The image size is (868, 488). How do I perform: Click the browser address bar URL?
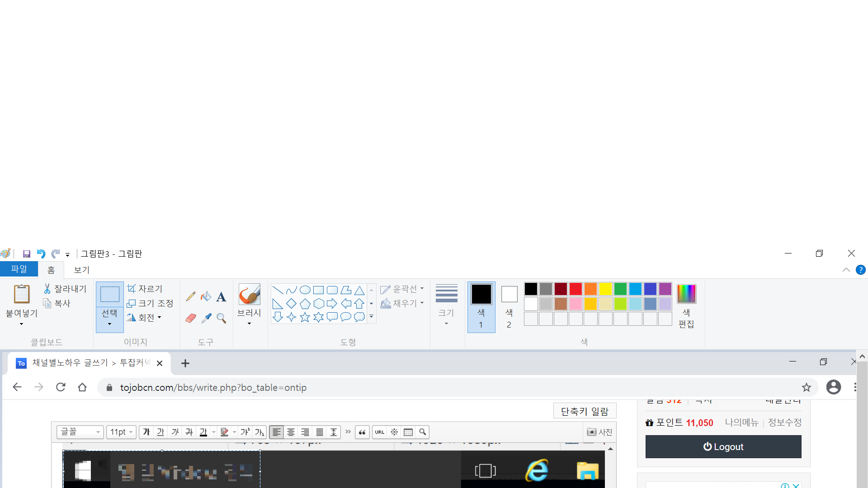(213, 388)
